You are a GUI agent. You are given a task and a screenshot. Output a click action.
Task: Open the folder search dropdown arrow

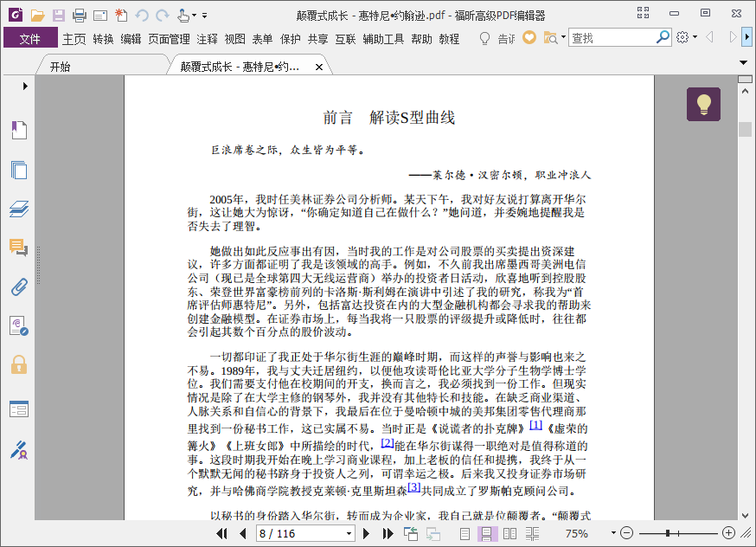563,36
